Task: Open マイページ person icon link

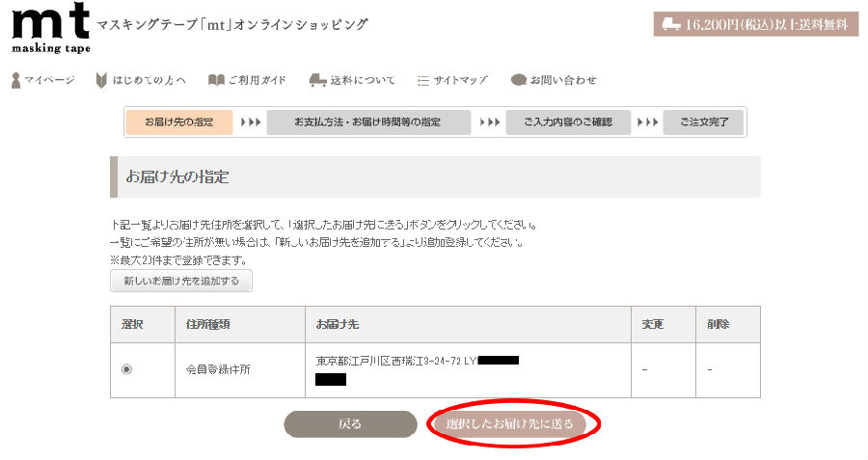Action: [16, 80]
